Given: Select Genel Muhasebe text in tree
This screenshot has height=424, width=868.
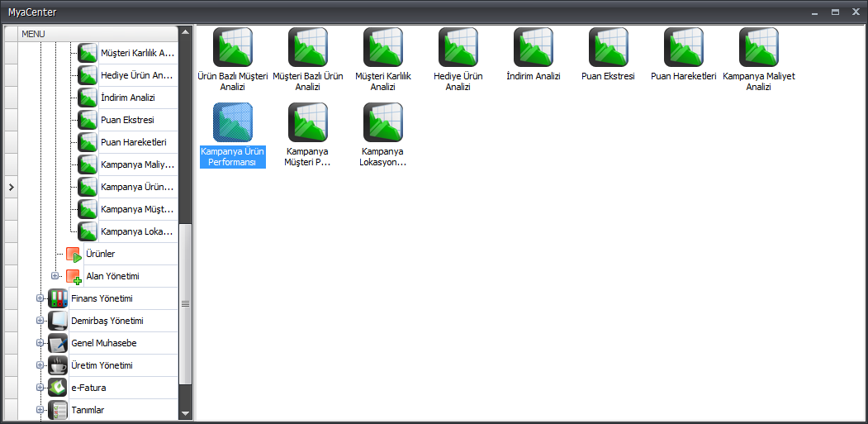Looking at the screenshot, I should pyautogui.click(x=104, y=343).
